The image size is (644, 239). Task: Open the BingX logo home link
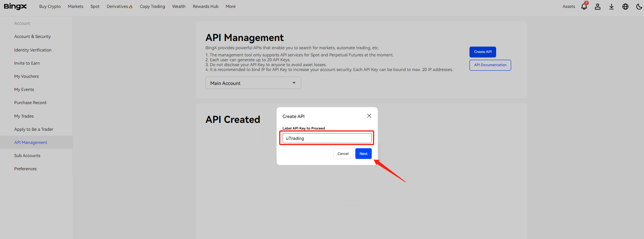tap(15, 6)
